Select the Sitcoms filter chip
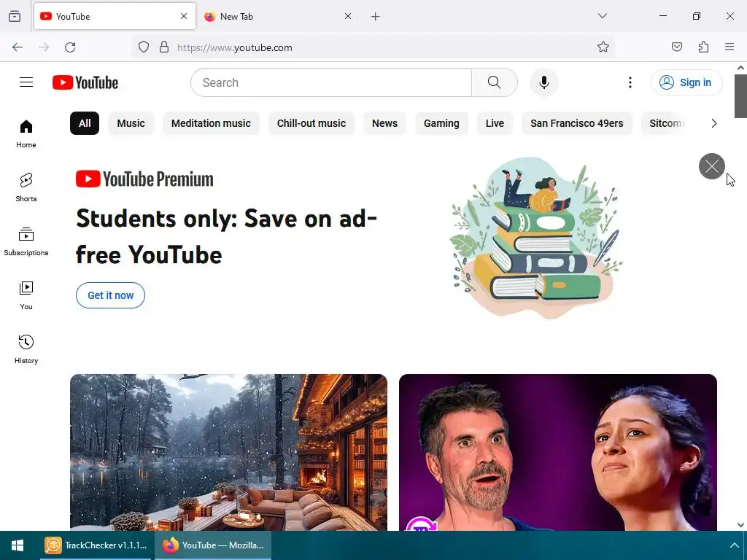Screen dimensions: 747x560 click(667, 123)
